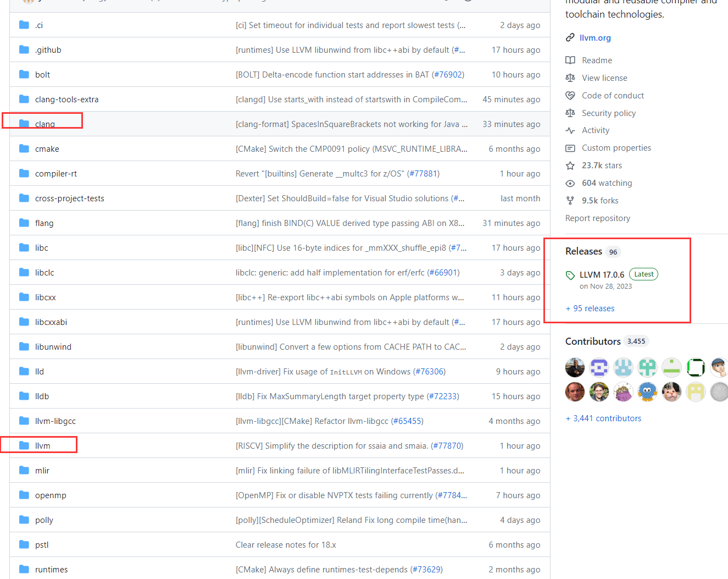Click the pulse icon beside Activity

570,130
